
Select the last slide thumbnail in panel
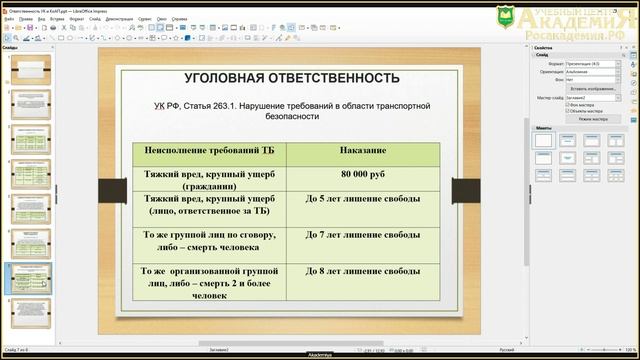(x=31, y=313)
